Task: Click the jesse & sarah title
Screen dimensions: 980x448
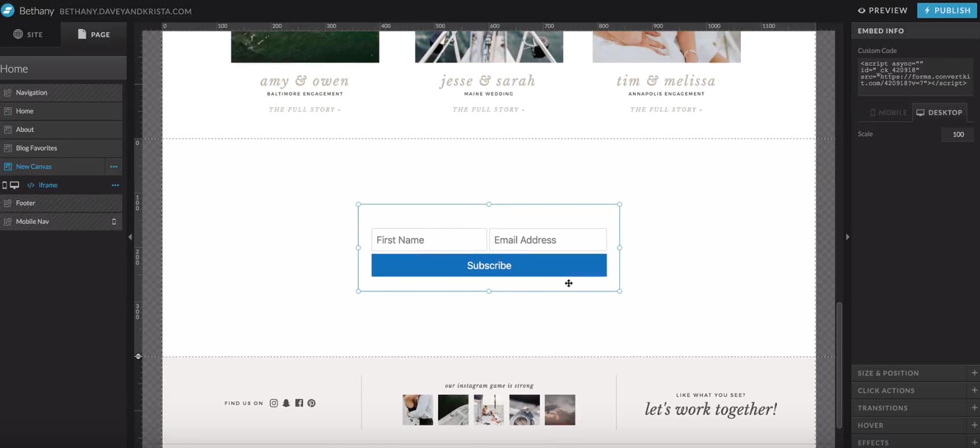Action: pyautogui.click(x=488, y=81)
